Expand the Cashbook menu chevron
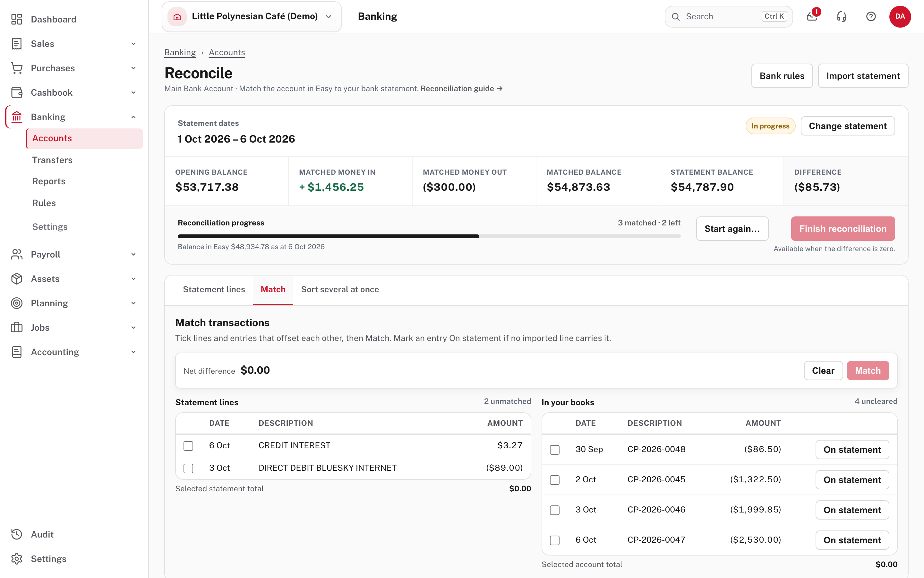The height and width of the screenshot is (578, 924). click(x=133, y=92)
